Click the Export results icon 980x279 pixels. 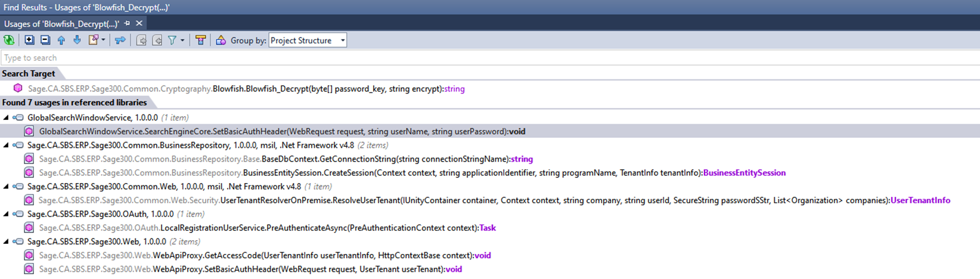click(94, 40)
